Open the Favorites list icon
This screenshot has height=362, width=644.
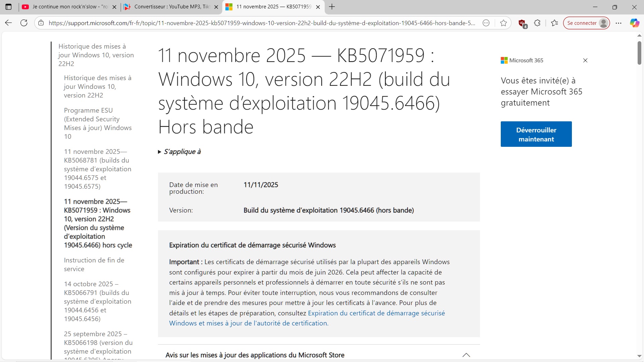click(x=554, y=23)
